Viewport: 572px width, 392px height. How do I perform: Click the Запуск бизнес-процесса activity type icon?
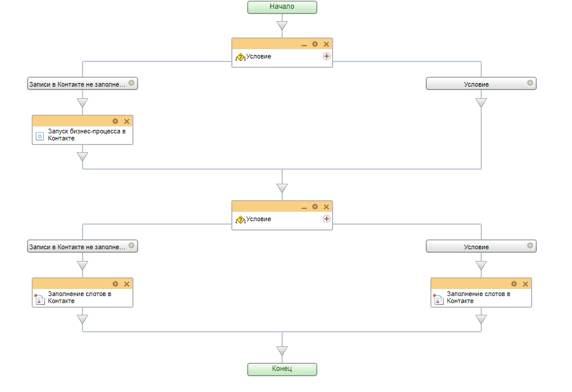(x=40, y=136)
